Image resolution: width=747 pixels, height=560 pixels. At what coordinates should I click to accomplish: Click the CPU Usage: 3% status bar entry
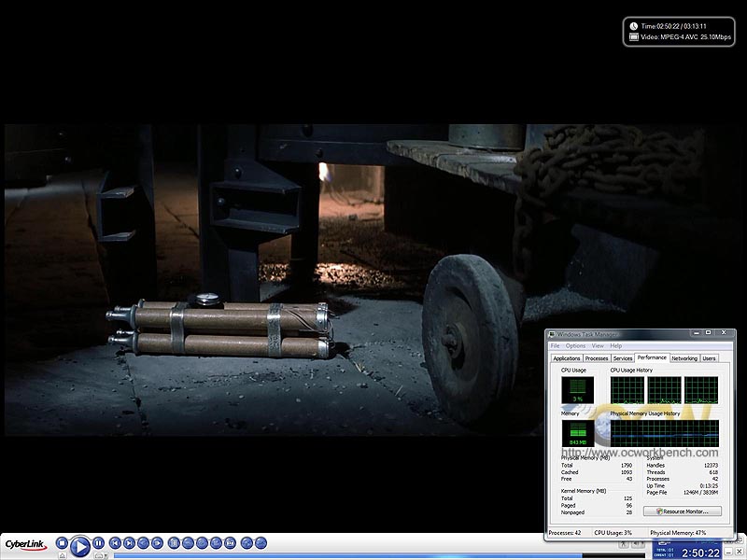click(613, 533)
